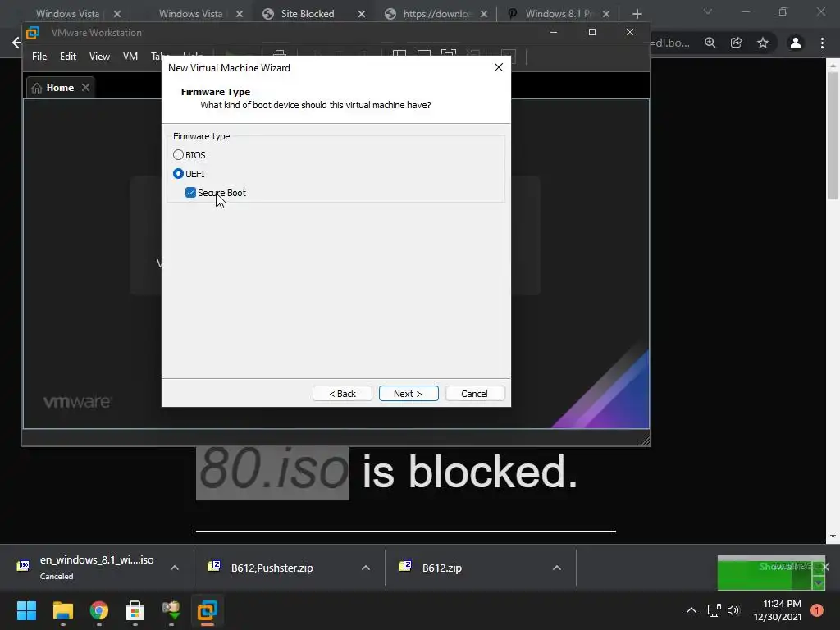The height and width of the screenshot is (630, 840).
Task: Switch to the Site Blocked browser tab
Action: pos(308,14)
